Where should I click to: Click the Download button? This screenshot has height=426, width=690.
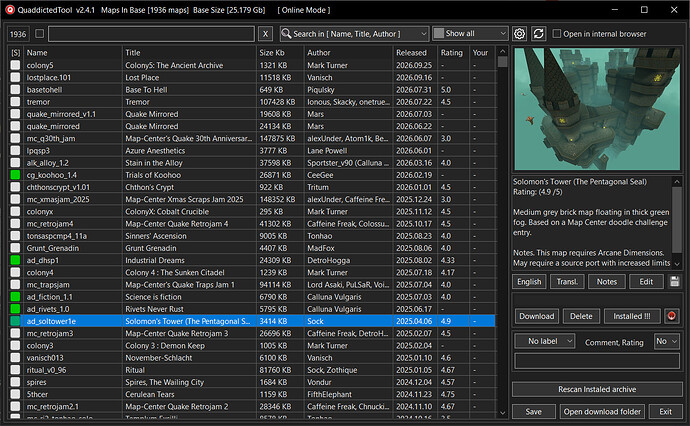[x=536, y=316]
